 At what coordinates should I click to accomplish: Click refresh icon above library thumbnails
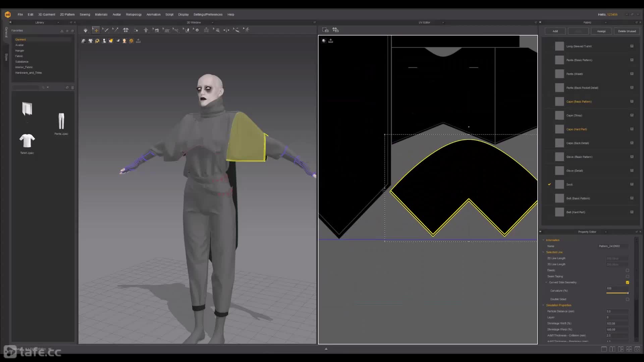[67, 87]
